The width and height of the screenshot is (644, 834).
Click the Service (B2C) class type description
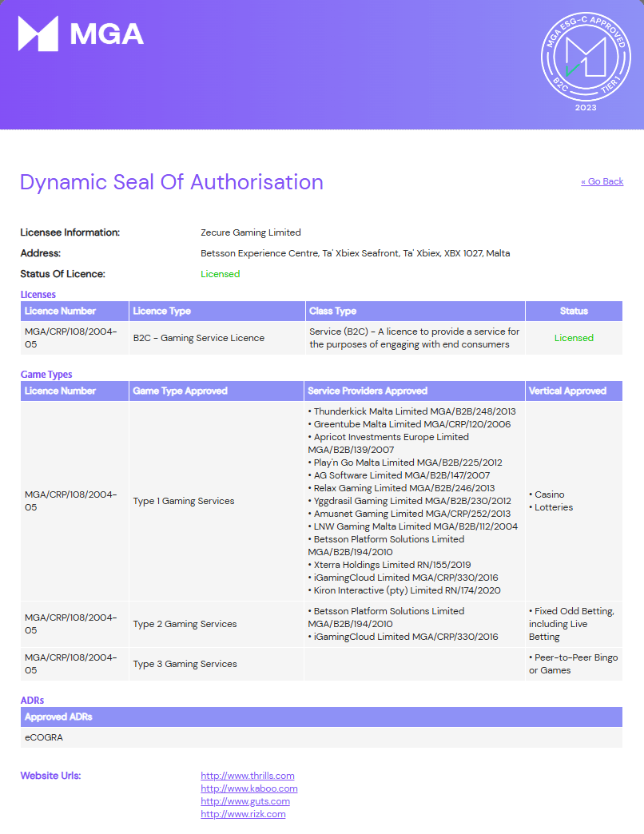[x=414, y=338]
